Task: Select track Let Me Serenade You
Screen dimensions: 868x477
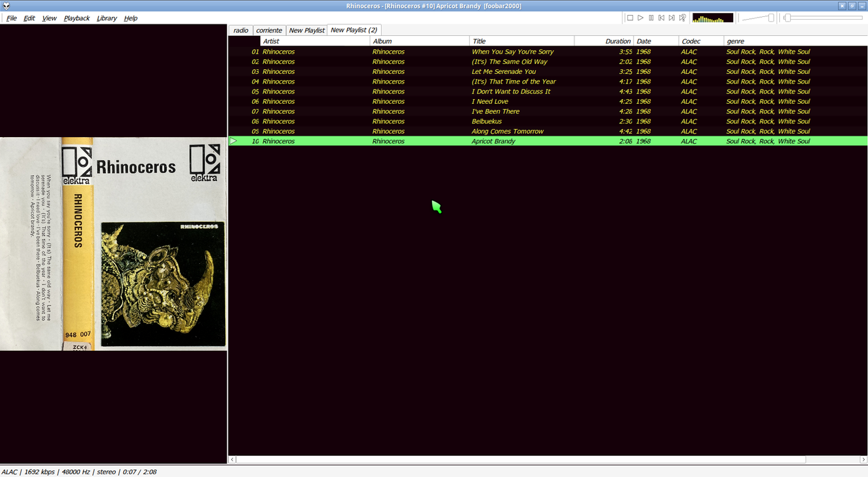Action: tap(548, 71)
